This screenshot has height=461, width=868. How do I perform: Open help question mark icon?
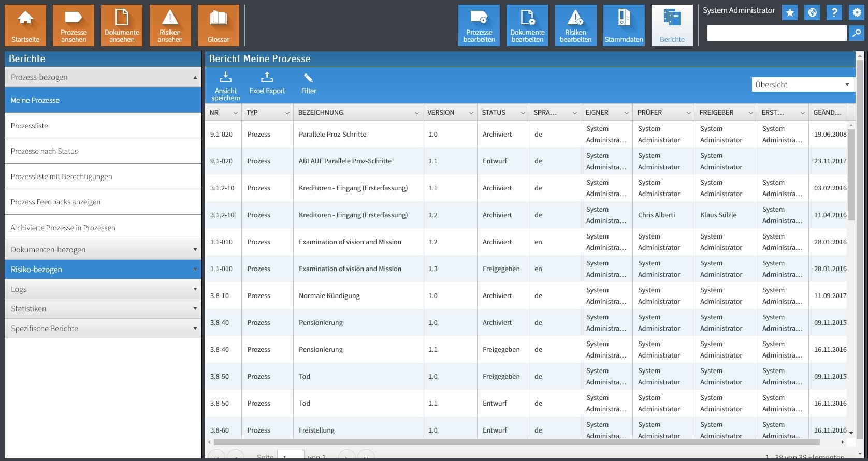(834, 12)
